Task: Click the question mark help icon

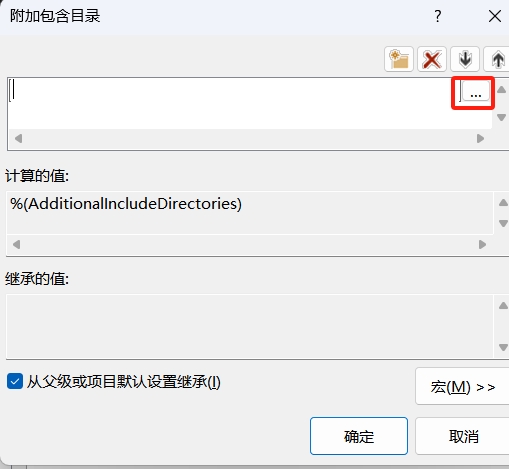Action: click(x=438, y=16)
